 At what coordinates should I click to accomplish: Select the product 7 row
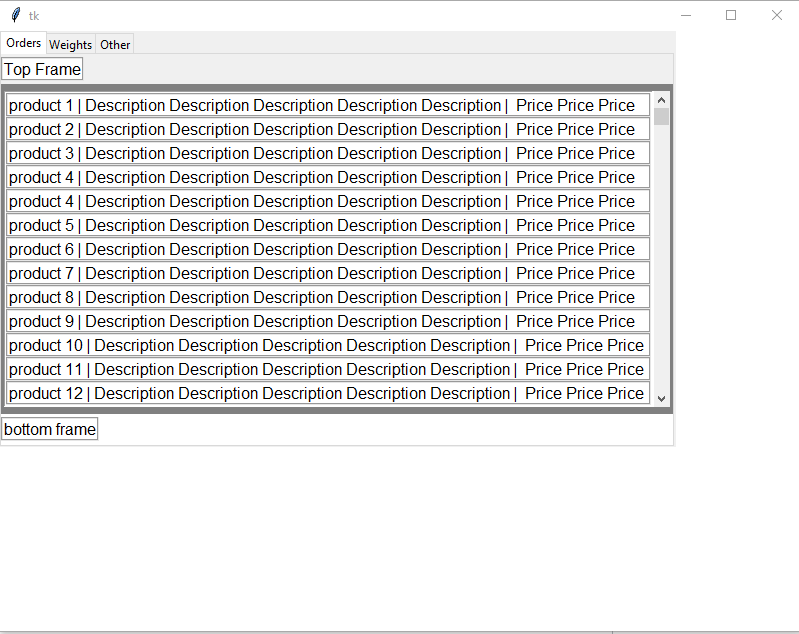point(328,273)
